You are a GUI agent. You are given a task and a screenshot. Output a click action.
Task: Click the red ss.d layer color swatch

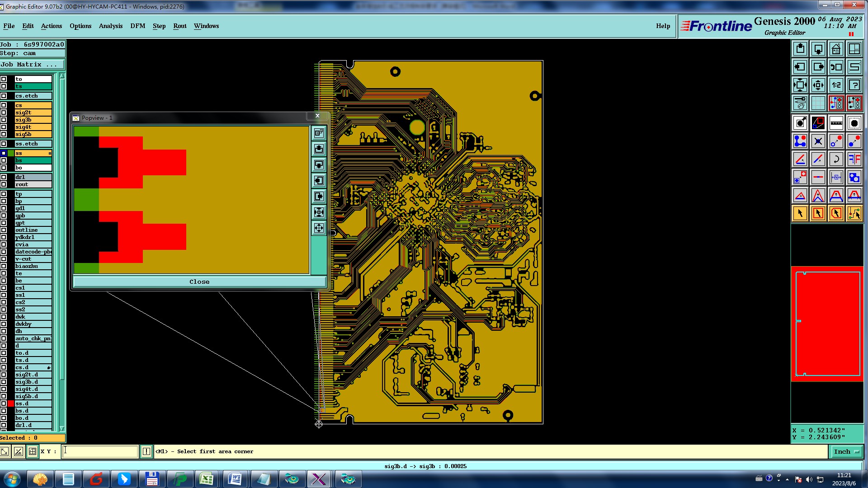[11, 404]
